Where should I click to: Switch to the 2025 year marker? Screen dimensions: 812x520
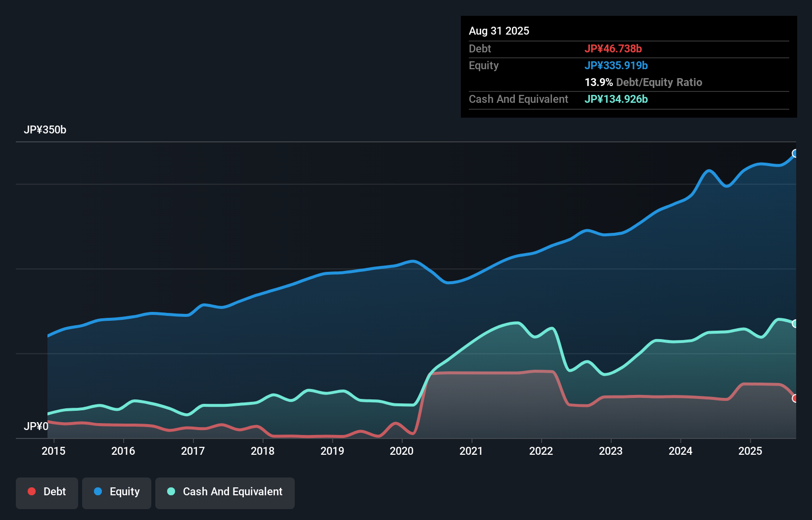click(x=750, y=451)
